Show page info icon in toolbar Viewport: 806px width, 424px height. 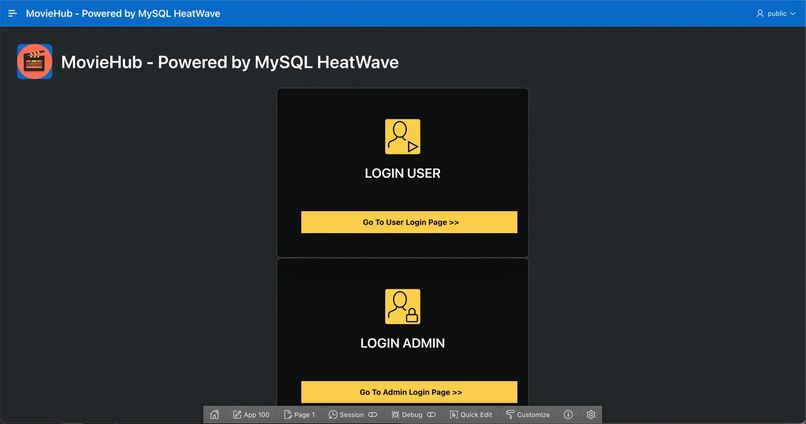tap(568, 414)
